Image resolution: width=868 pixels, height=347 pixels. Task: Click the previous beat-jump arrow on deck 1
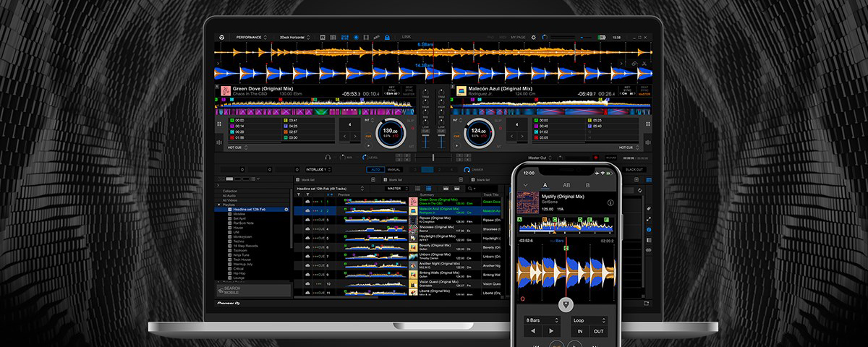(344, 137)
